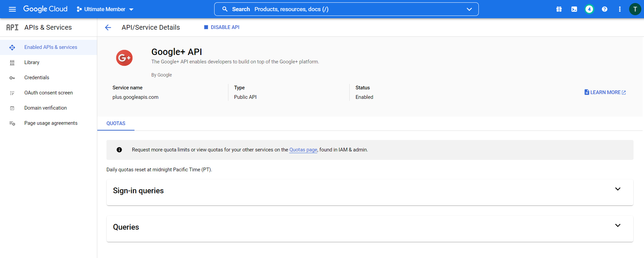Open Page usage agreements
644x258 pixels.
point(49,123)
